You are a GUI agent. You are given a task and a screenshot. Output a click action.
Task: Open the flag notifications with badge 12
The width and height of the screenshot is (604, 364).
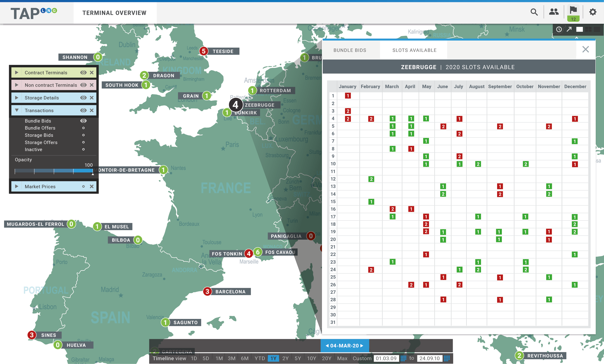(x=573, y=13)
